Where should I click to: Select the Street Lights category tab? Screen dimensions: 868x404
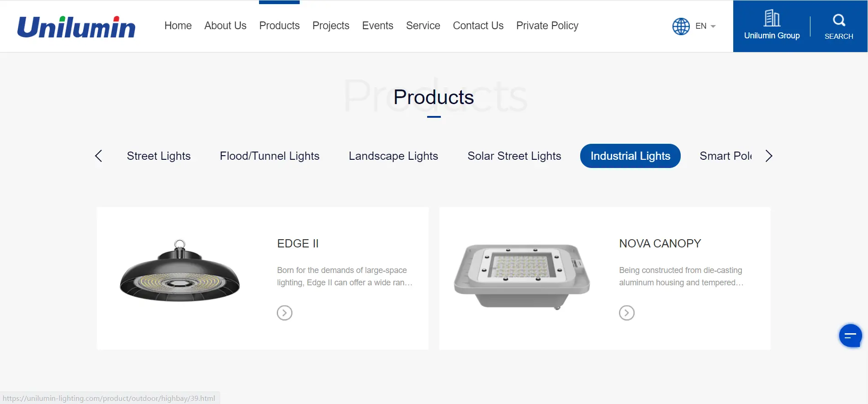[x=159, y=156]
